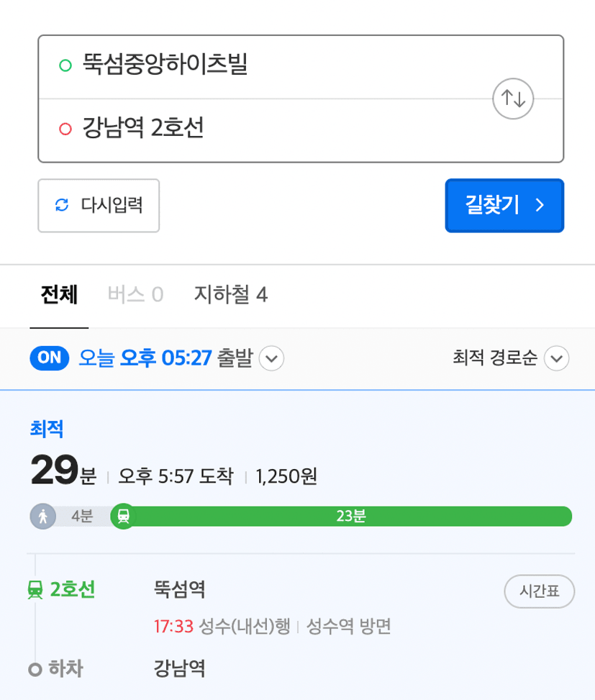Viewport: 595px width, 700px height.
Task: Click the green 23분 subway segment bar
Action: [x=350, y=516]
